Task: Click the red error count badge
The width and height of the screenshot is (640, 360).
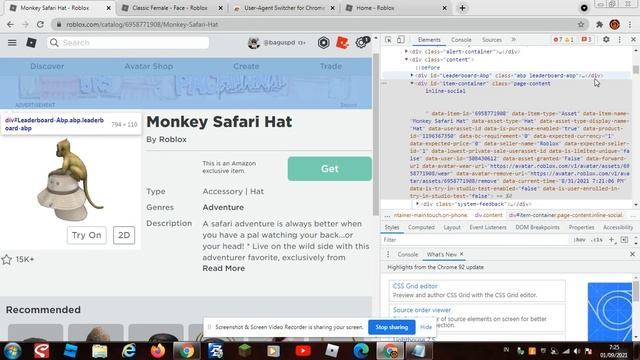Action: tap(558, 40)
